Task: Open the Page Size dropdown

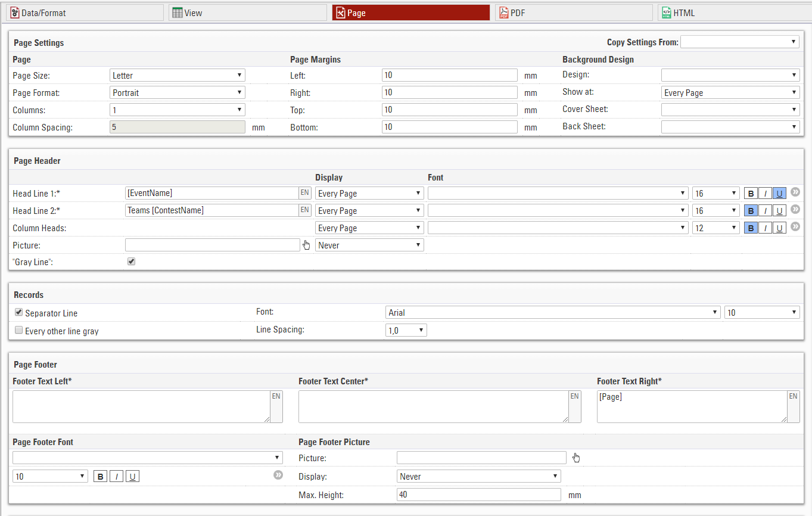Action: tap(178, 75)
